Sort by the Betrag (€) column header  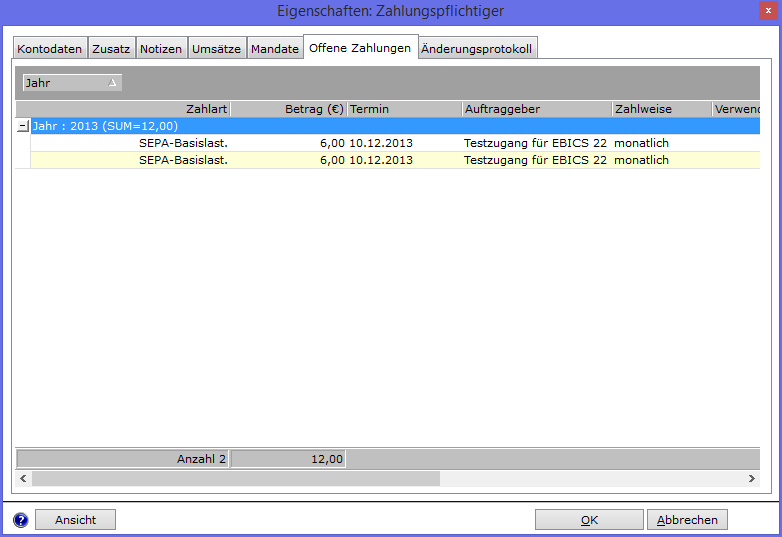[x=288, y=109]
